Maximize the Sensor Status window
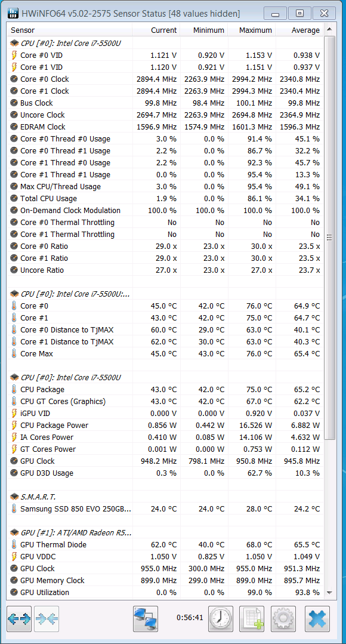Image resolution: width=346 pixels, height=644 pixels. pyautogui.click(x=299, y=14)
